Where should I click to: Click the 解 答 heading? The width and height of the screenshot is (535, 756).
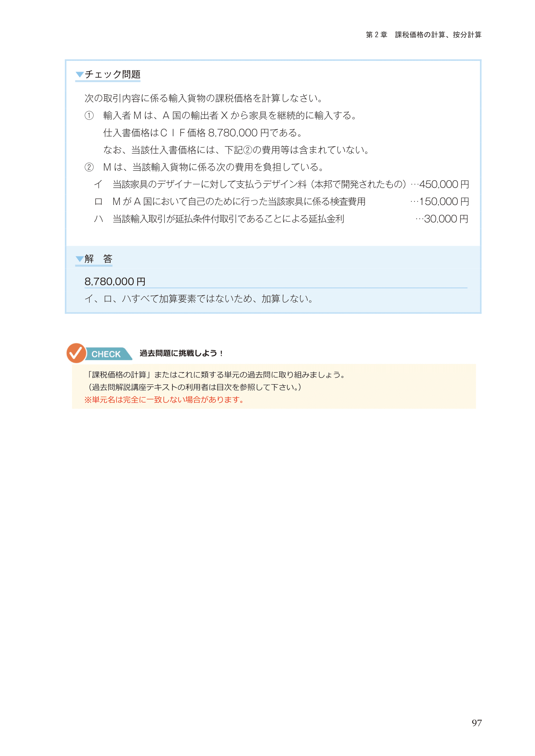(98, 259)
